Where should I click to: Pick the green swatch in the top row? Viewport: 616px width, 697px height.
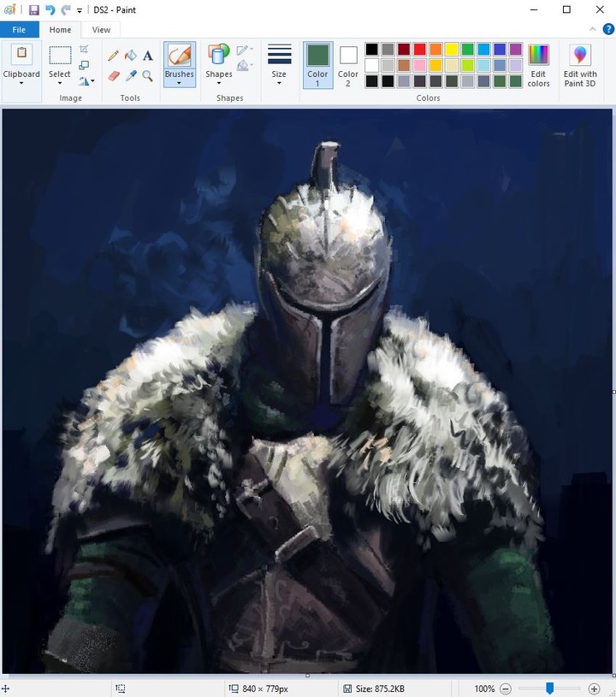click(x=468, y=49)
